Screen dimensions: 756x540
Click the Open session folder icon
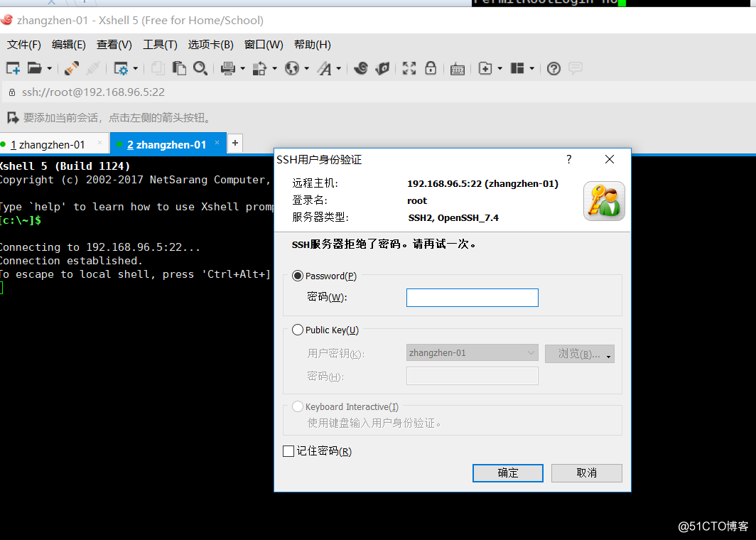click(34, 68)
